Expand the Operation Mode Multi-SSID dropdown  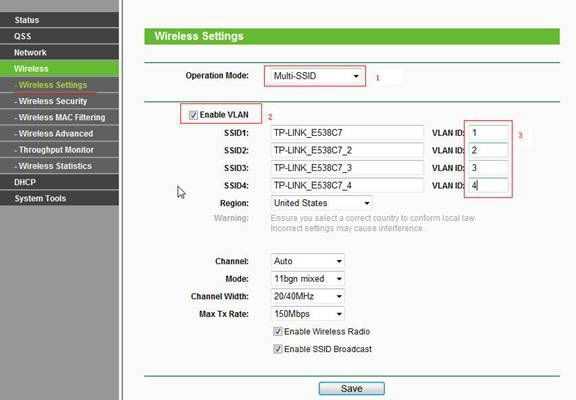pyautogui.click(x=316, y=76)
